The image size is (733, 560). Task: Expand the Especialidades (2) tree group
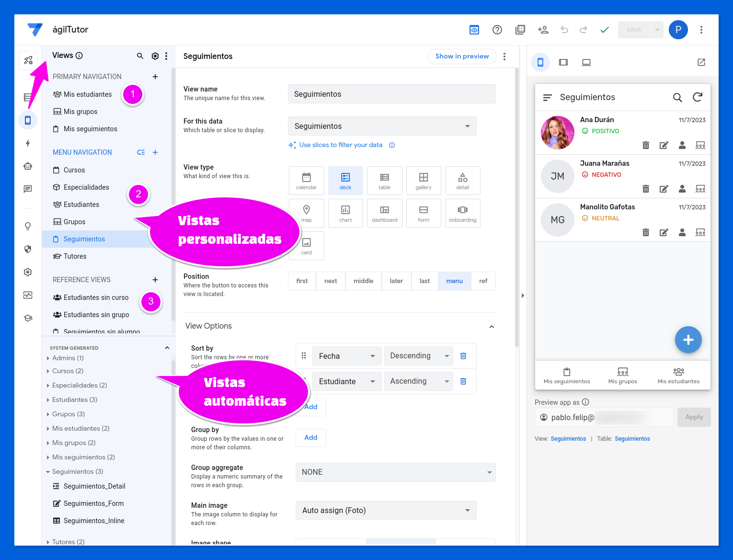tap(48, 386)
